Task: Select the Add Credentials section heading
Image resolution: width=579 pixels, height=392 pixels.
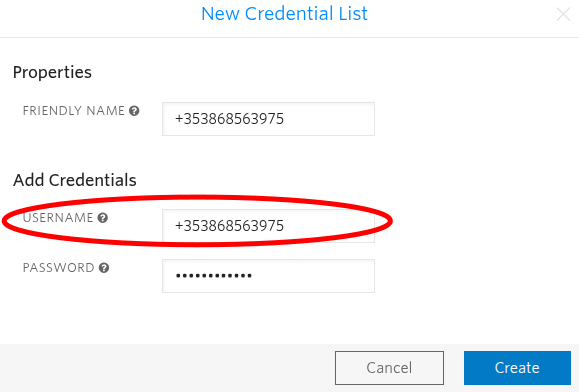Action: coord(75,180)
